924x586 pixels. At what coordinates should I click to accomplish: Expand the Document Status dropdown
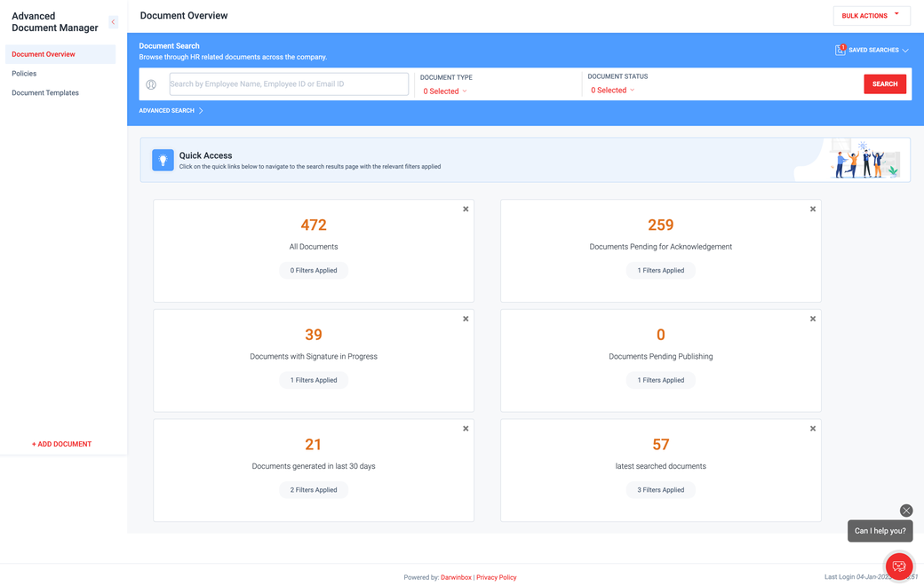612,91
